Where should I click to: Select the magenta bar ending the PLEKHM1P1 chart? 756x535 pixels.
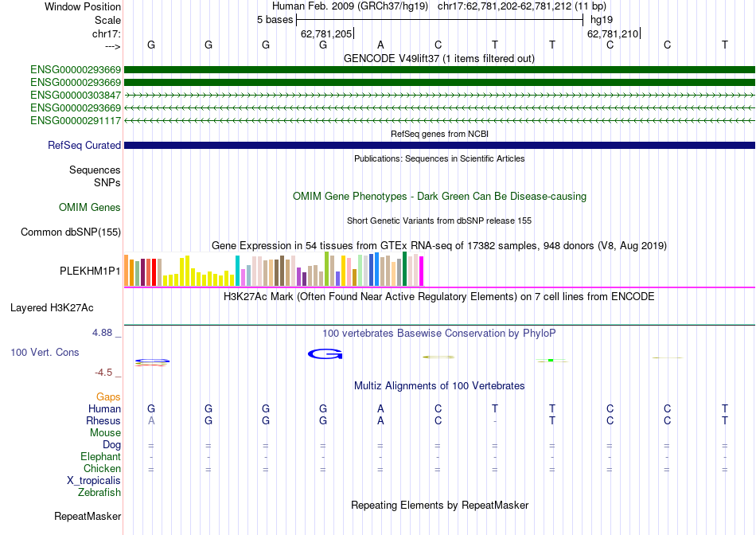point(422,271)
